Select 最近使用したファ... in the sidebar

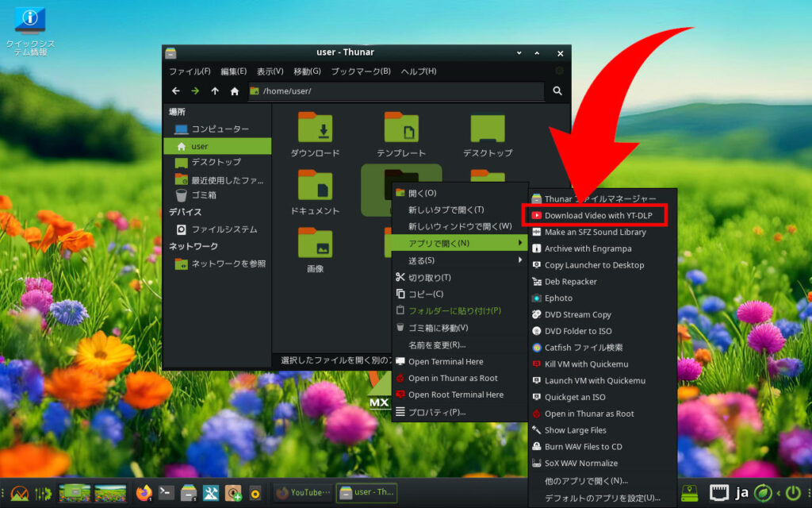pyautogui.click(x=217, y=180)
